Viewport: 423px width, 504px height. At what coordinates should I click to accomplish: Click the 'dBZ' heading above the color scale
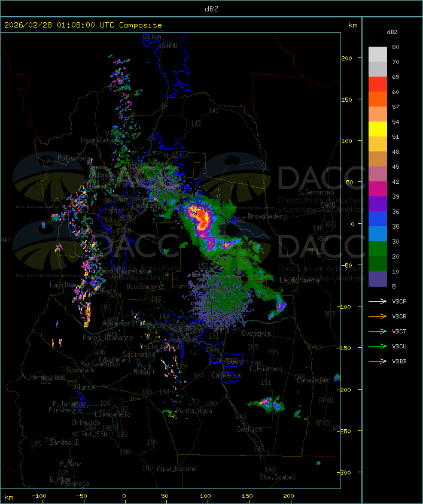(392, 32)
